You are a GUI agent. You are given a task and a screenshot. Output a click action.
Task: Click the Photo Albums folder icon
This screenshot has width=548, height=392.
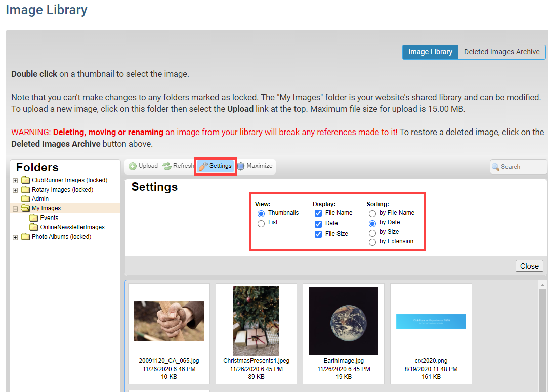click(25, 237)
